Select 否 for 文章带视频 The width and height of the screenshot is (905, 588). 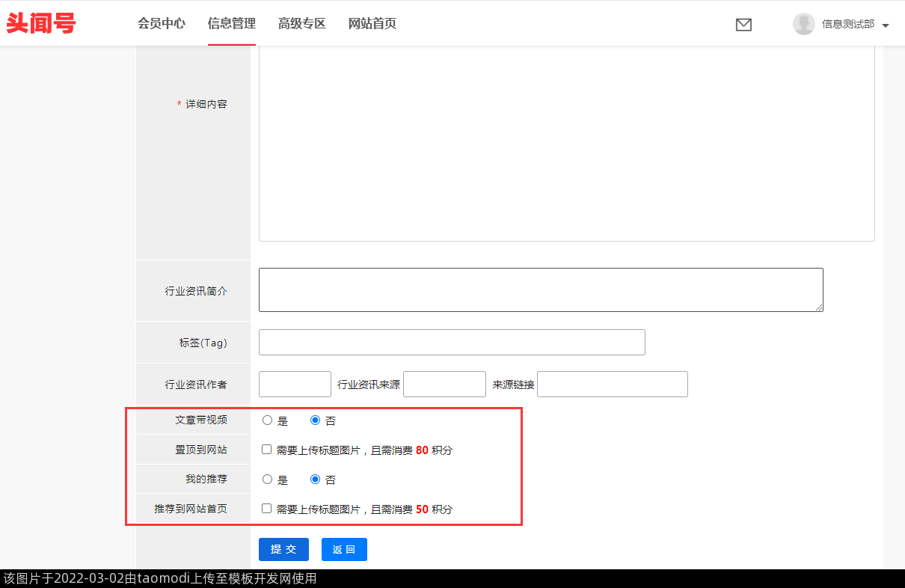click(x=315, y=420)
